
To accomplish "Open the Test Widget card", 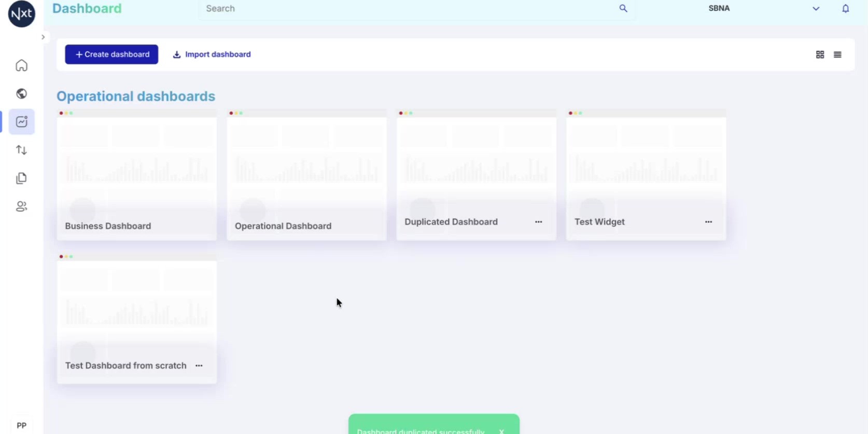I will tap(646, 175).
